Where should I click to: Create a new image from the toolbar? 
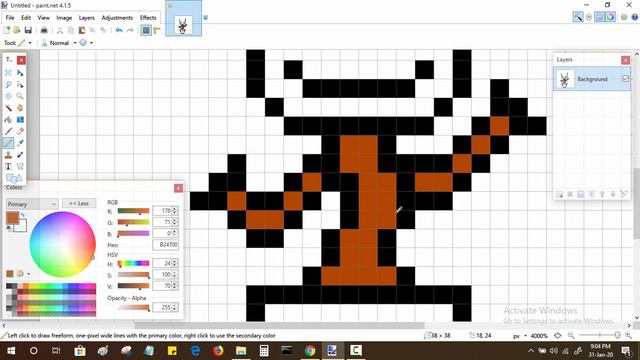[x=7, y=30]
